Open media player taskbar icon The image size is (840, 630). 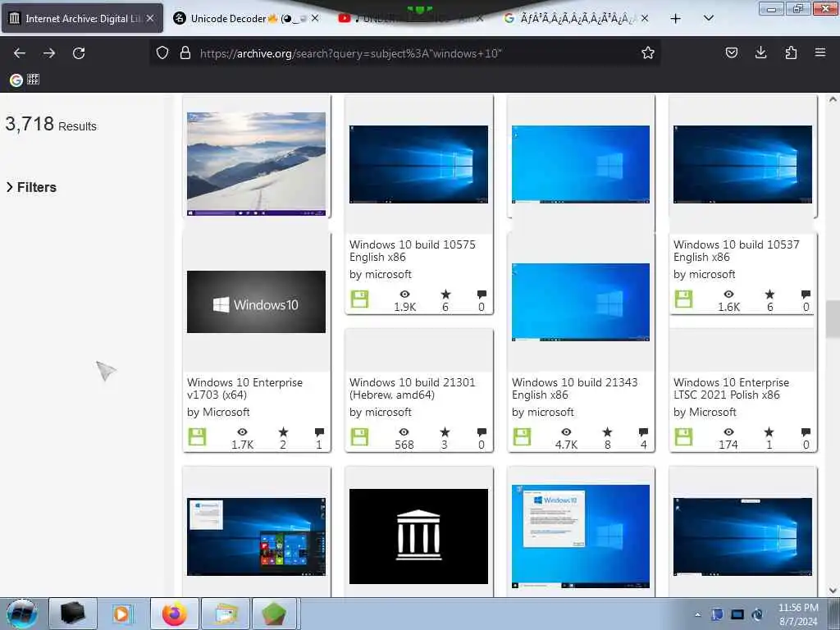(x=123, y=614)
